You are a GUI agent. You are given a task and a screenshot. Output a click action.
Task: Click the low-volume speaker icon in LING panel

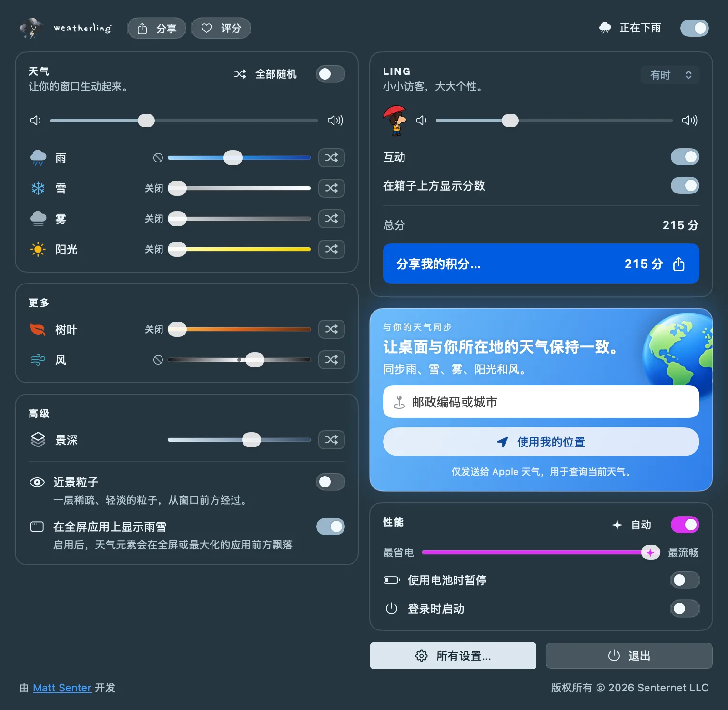pos(422,121)
